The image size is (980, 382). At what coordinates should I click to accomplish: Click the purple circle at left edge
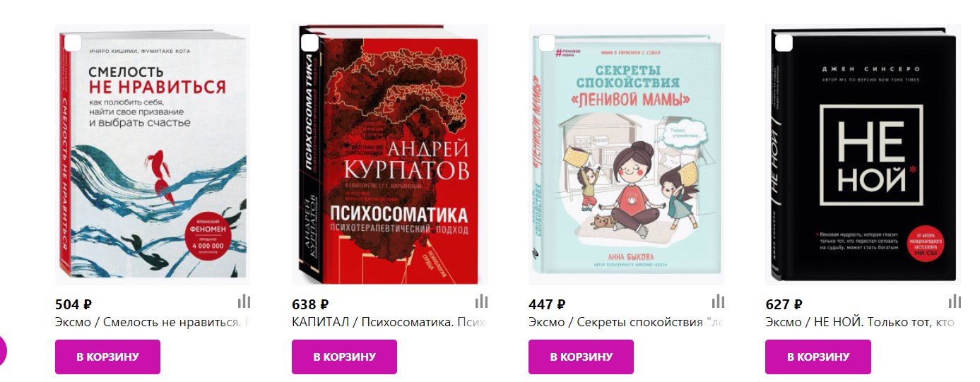[x=2, y=350]
